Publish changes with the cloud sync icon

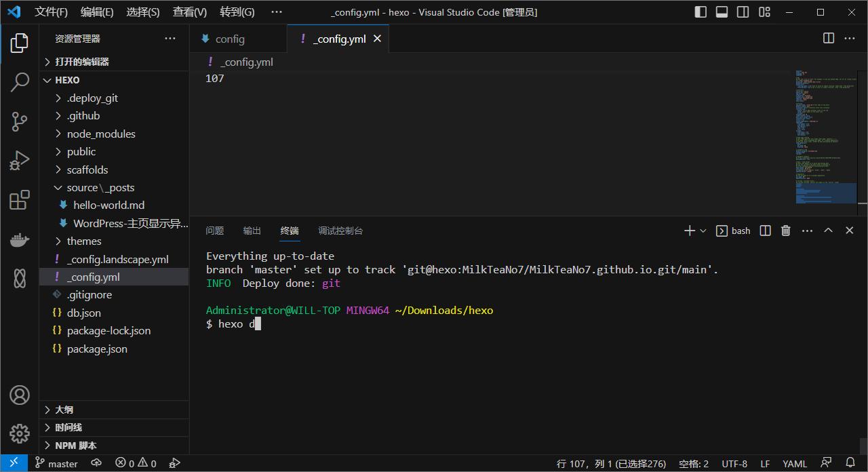(x=96, y=464)
